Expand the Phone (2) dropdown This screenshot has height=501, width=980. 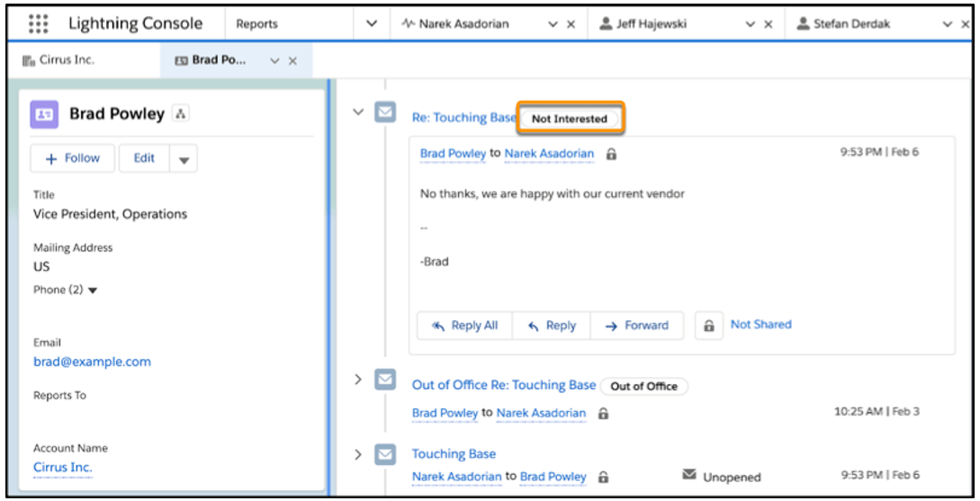pyautogui.click(x=93, y=291)
